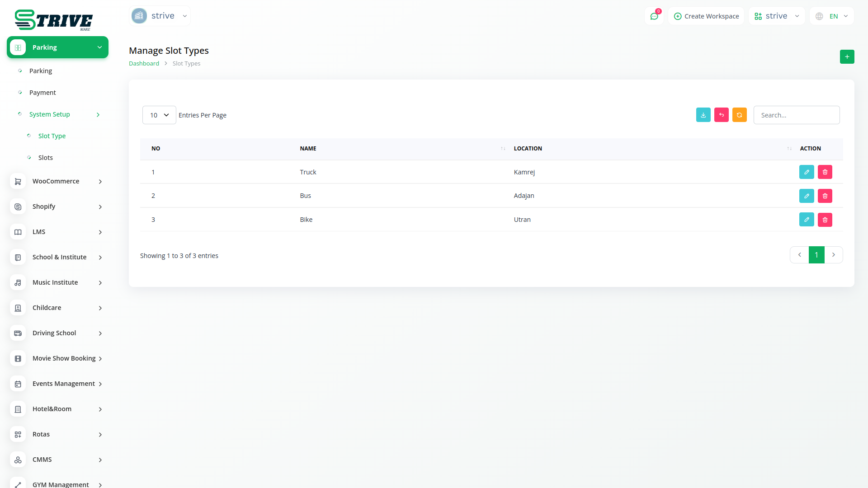Click the Events Management calendar icon

click(x=18, y=384)
